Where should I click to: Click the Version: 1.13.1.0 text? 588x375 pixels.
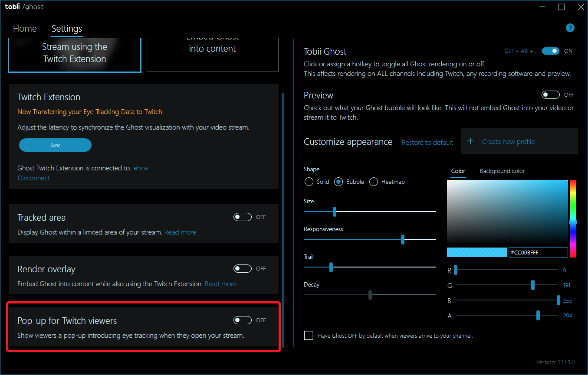(x=555, y=362)
